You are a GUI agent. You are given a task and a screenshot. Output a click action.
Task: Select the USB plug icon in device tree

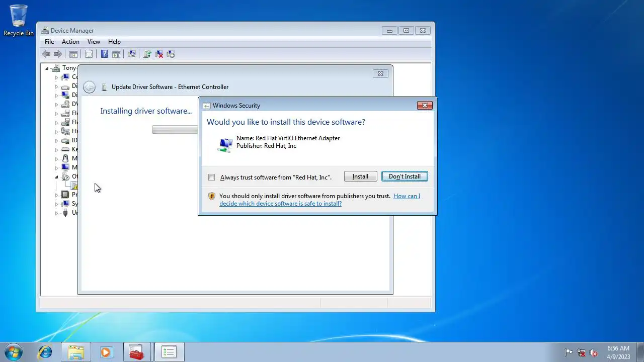65,213
